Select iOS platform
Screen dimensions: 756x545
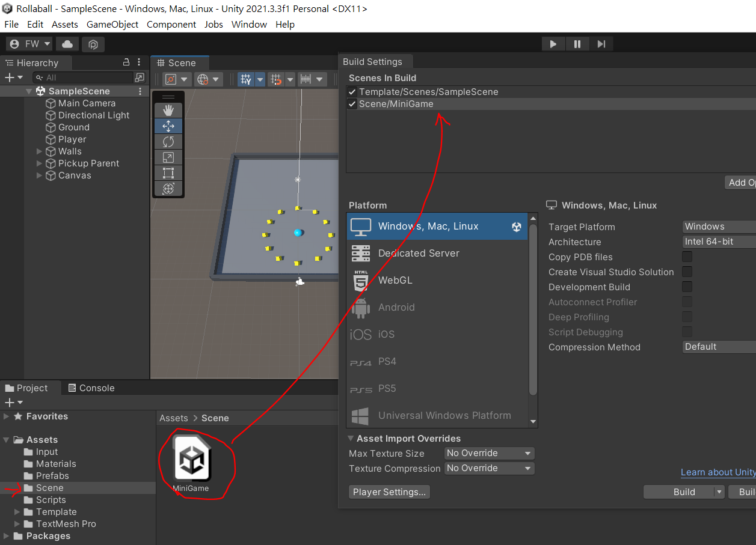pyautogui.click(x=437, y=335)
